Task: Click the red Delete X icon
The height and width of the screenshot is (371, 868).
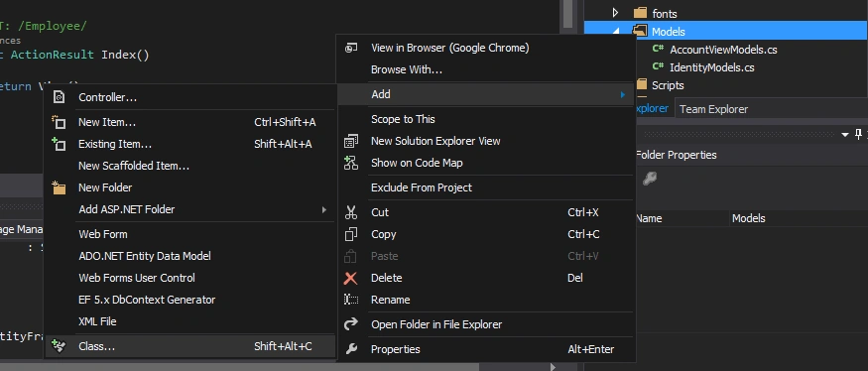Action: coord(351,278)
